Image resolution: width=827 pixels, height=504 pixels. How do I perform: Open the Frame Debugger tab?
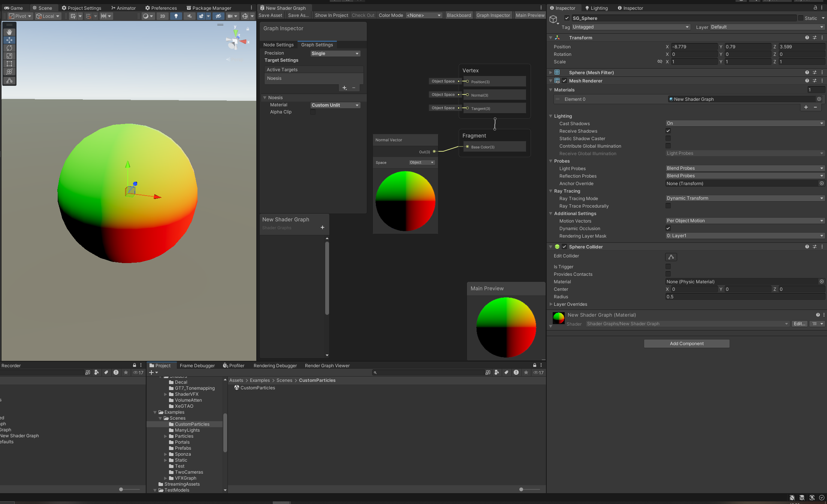click(x=197, y=365)
